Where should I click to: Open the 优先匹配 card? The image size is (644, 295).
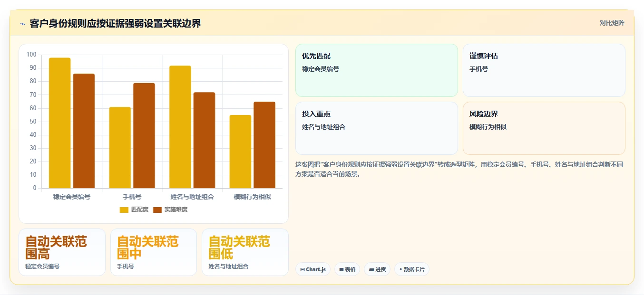click(x=377, y=70)
